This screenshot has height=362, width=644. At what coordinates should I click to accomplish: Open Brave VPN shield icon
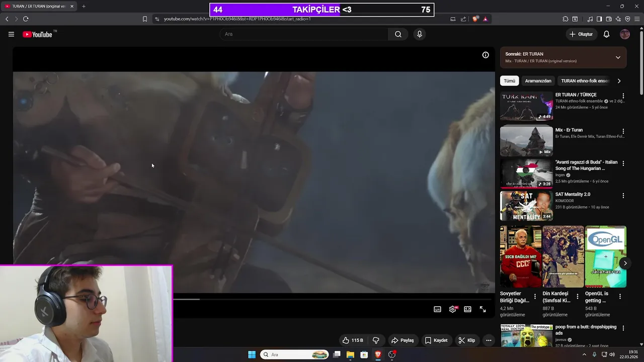pyautogui.click(x=627, y=19)
